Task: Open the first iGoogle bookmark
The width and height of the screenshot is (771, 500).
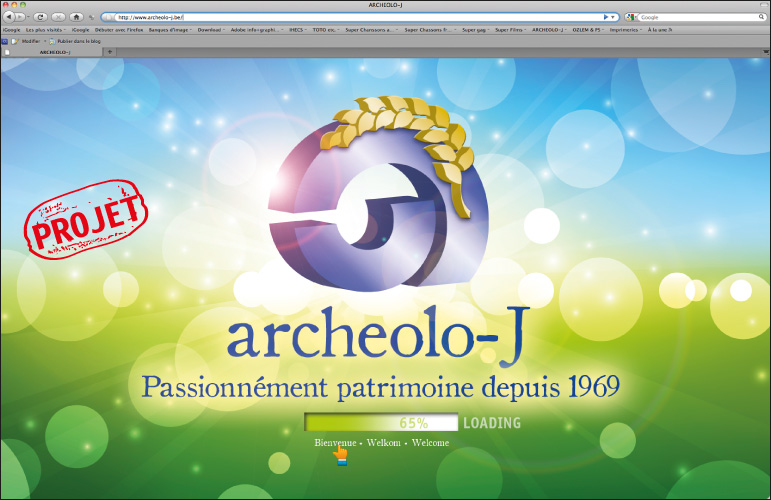Action: (x=12, y=30)
